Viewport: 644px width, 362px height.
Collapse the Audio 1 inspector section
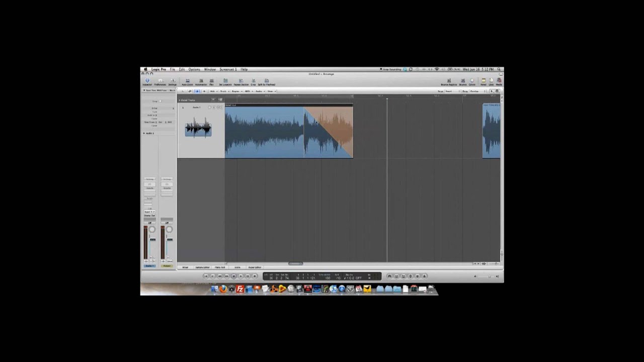coord(144,133)
